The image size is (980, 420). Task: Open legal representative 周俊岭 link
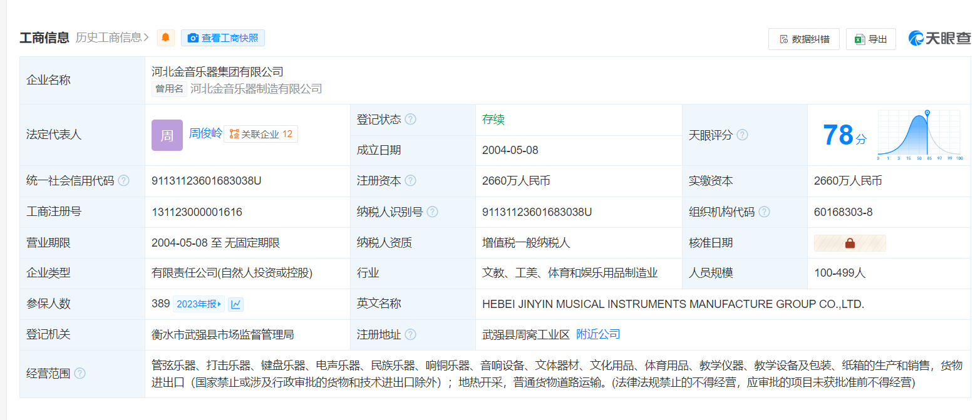[x=205, y=133]
